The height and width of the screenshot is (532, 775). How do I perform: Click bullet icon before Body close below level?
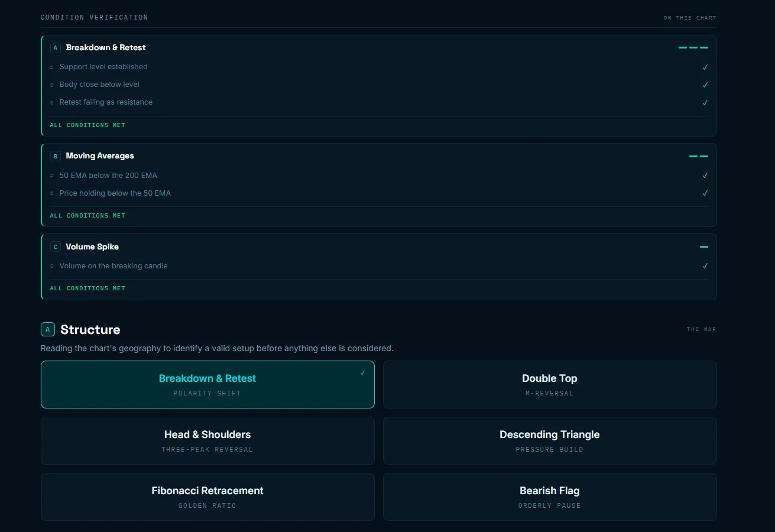point(52,85)
